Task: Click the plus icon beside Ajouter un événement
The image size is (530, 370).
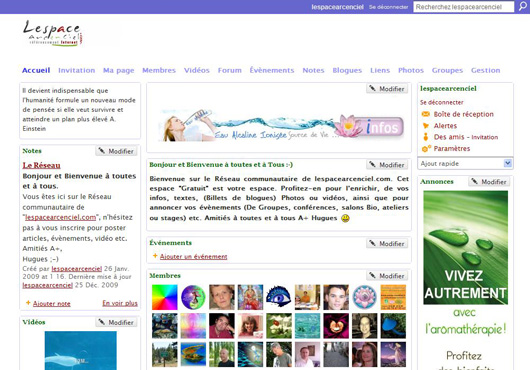Action: click(155, 256)
